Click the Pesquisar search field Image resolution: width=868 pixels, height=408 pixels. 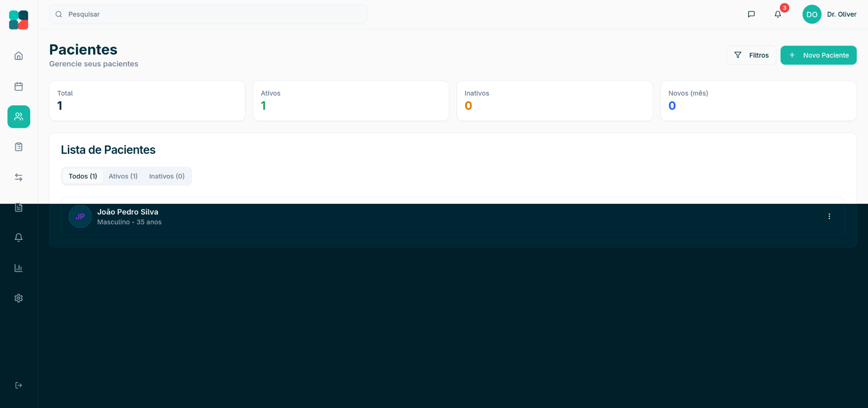coord(208,14)
